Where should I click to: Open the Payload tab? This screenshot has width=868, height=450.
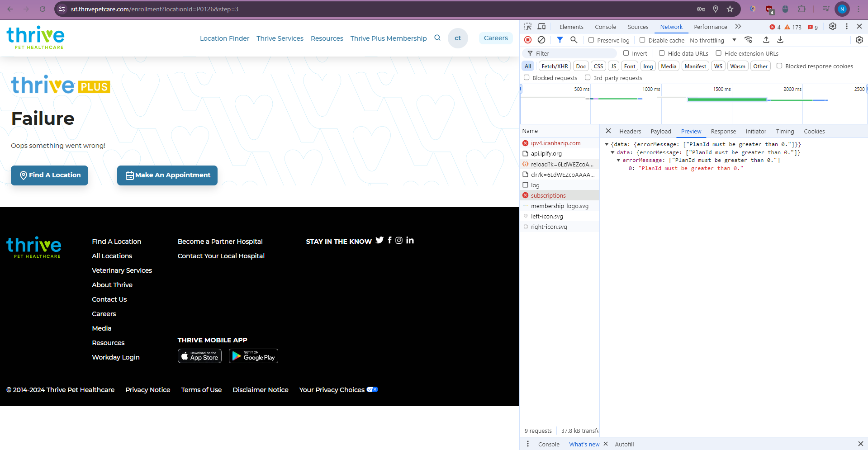pos(661,132)
